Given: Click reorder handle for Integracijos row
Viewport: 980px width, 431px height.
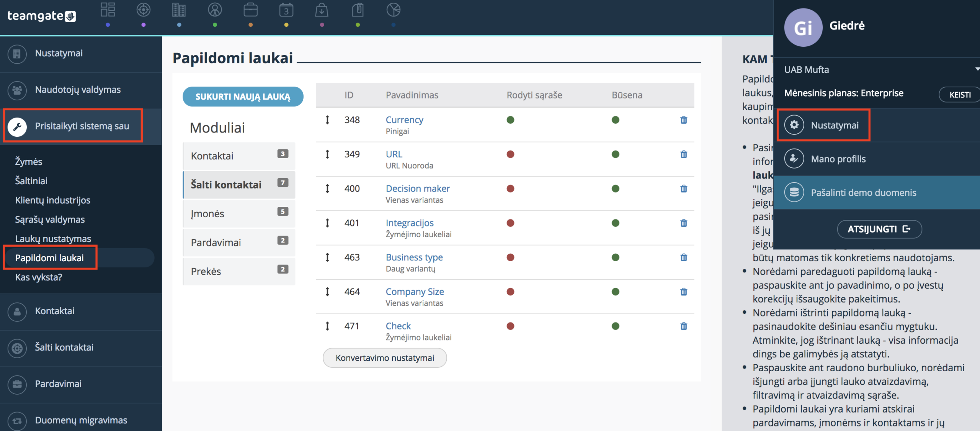Looking at the screenshot, I should click(x=327, y=223).
